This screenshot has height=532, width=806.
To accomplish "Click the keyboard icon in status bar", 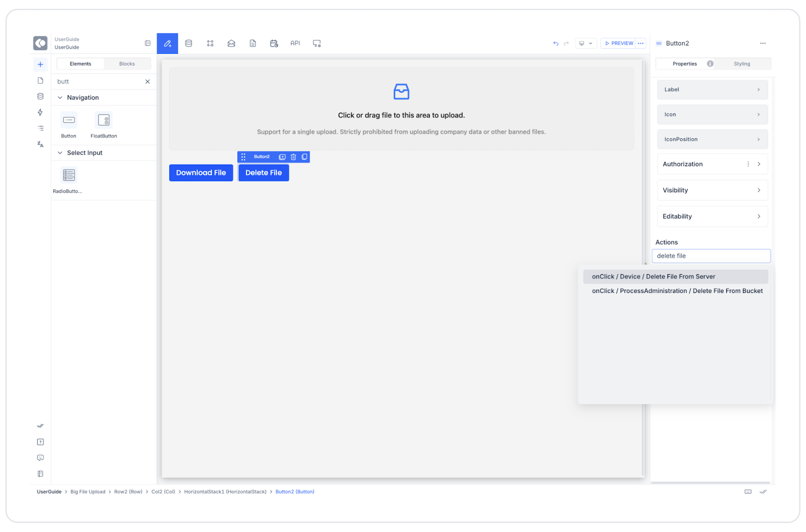I will point(748,492).
